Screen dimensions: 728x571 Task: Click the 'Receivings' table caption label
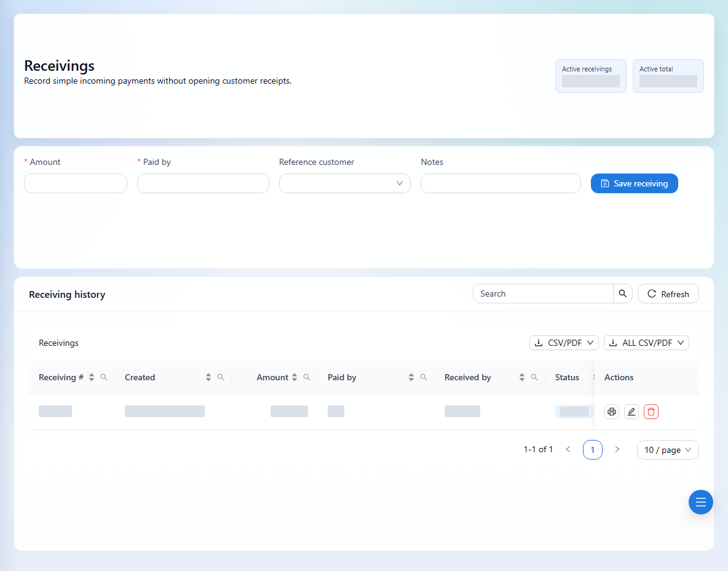coord(58,343)
